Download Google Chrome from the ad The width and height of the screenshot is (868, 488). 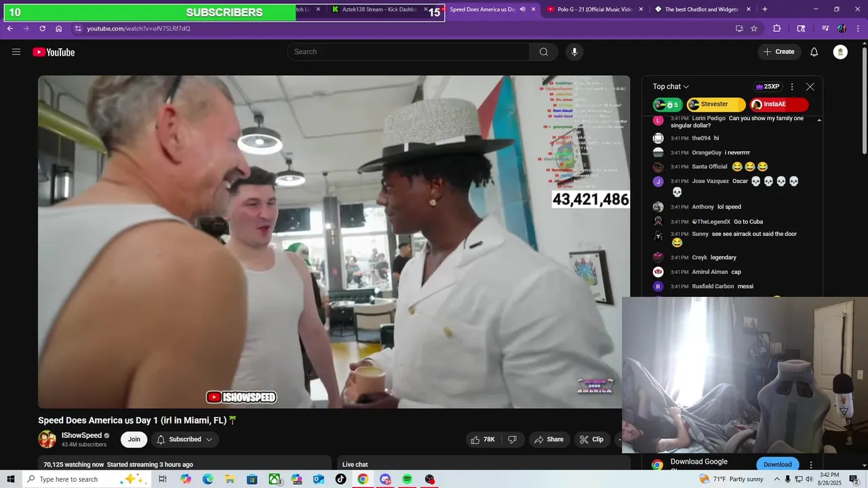coord(777,464)
